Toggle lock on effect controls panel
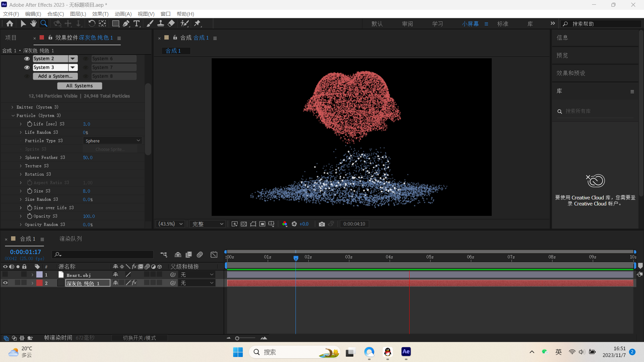Screen dimensions: 644x362 point(50,38)
